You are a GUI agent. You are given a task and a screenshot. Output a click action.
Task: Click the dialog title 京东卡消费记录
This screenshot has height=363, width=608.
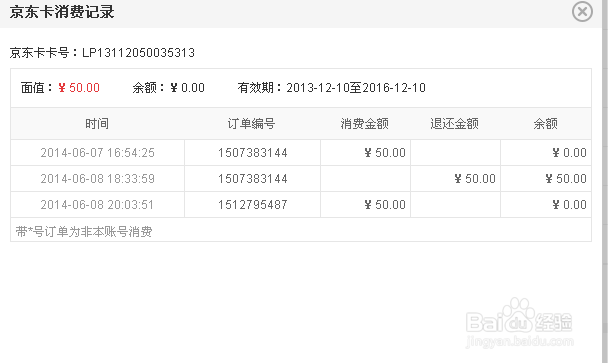[62, 12]
